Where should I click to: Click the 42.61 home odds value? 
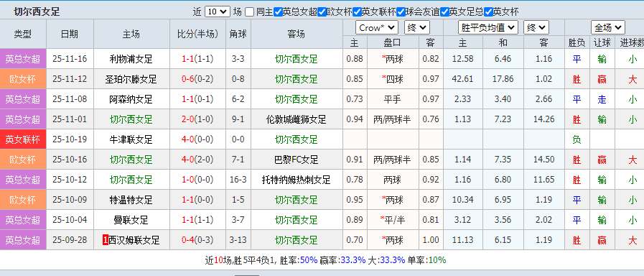[x=462, y=79]
